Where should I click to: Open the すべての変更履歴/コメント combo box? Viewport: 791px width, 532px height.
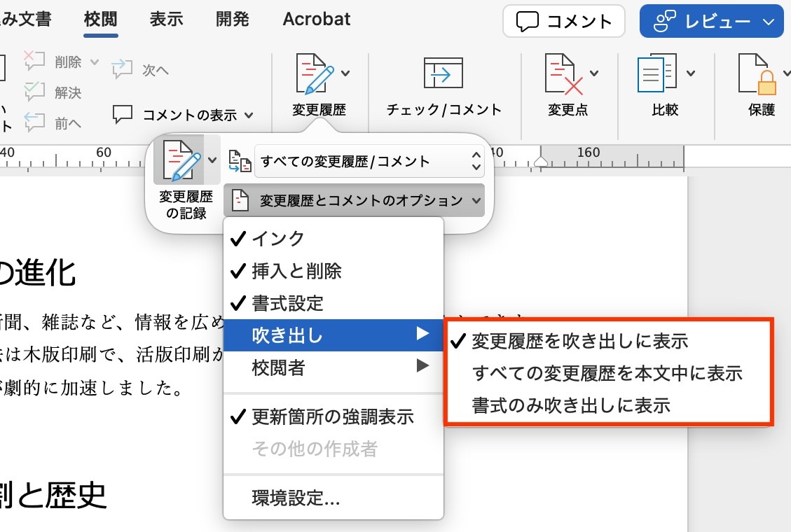tap(369, 161)
